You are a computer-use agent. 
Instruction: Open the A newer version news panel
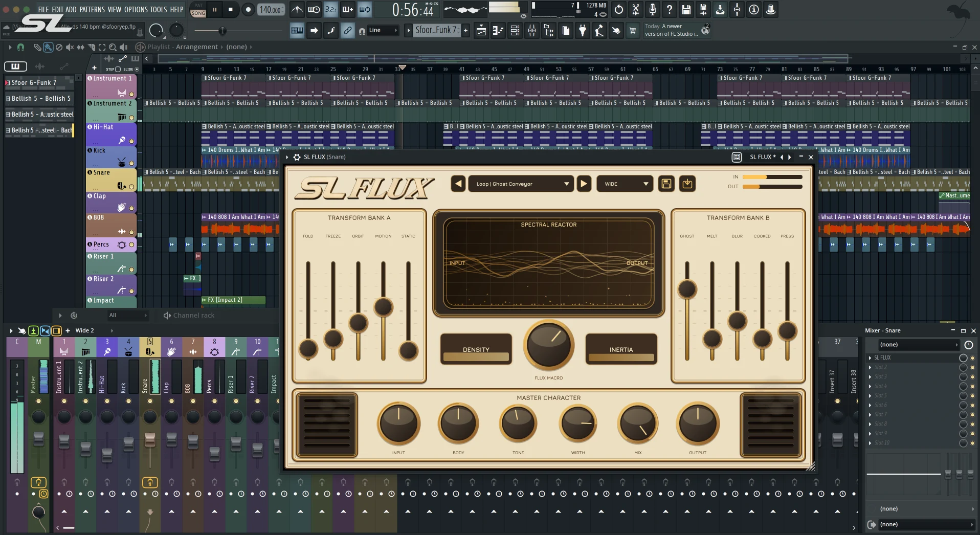click(677, 30)
